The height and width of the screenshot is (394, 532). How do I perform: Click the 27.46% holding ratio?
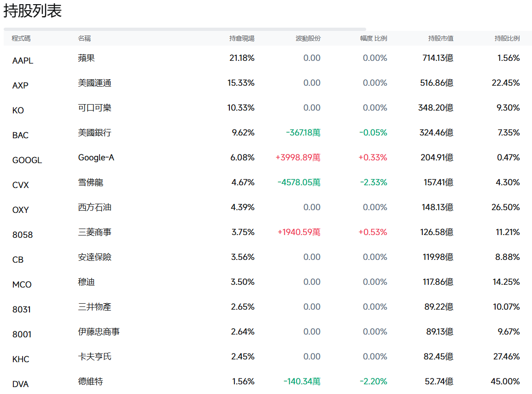click(x=507, y=357)
